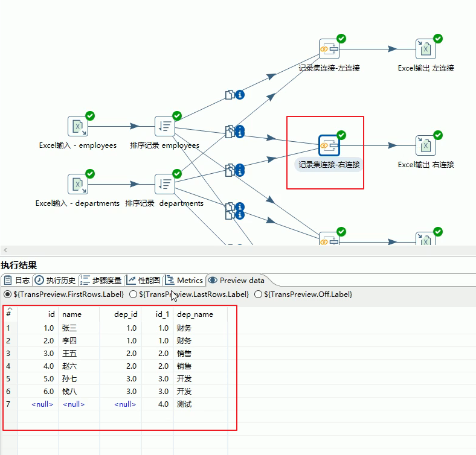Select the Excel输入 - employees step icon

point(78,126)
